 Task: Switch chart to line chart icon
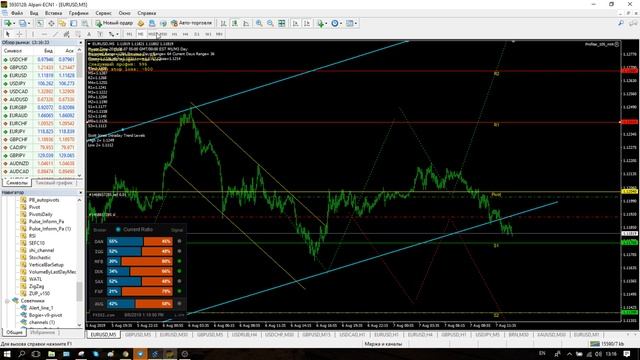click(246, 23)
